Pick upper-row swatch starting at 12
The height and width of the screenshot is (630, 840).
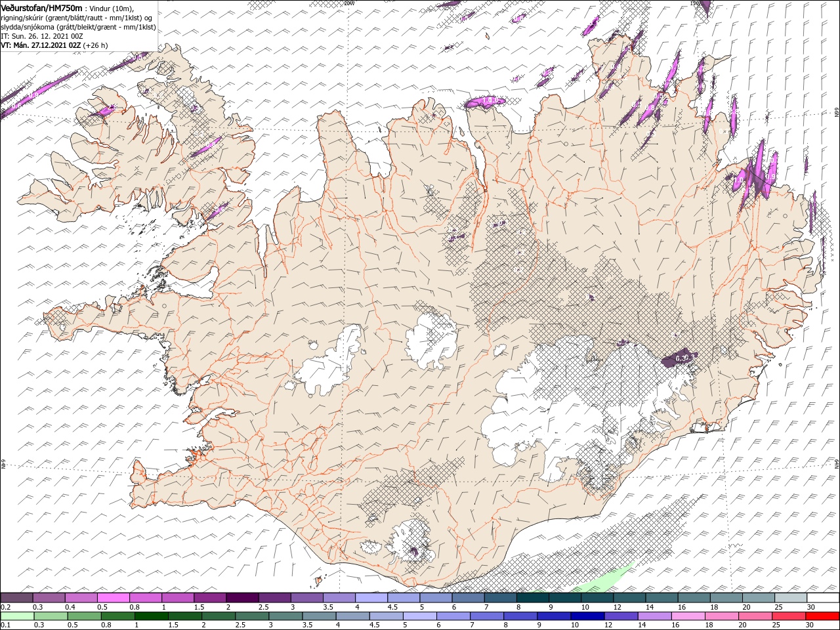pyautogui.click(x=629, y=598)
